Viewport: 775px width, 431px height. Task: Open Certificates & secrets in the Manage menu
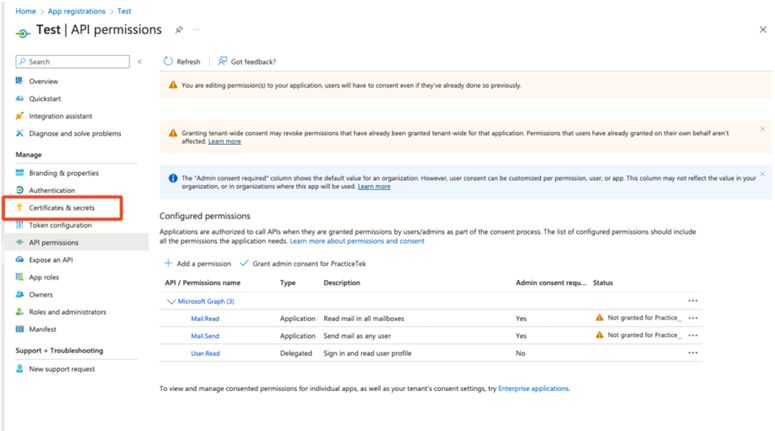coord(62,208)
